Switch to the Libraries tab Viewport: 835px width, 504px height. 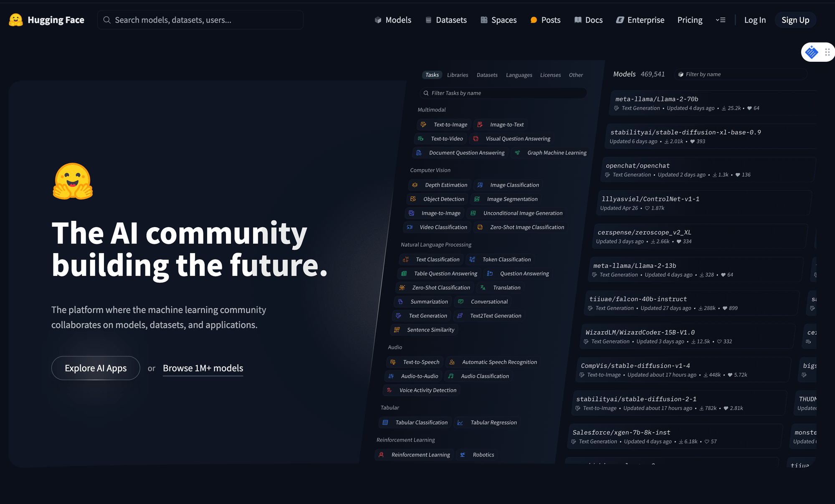click(458, 75)
